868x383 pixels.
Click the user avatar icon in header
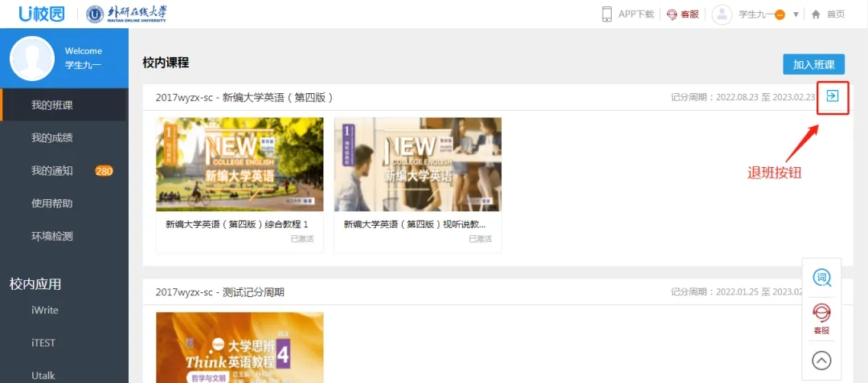pos(722,14)
